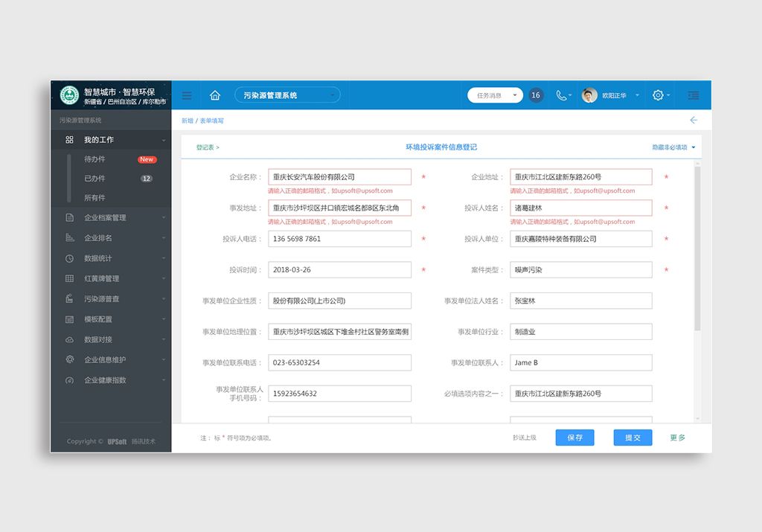The image size is (762, 532).
Task: Click the 事发单位联系人手机号码 field
Action: coord(339,394)
